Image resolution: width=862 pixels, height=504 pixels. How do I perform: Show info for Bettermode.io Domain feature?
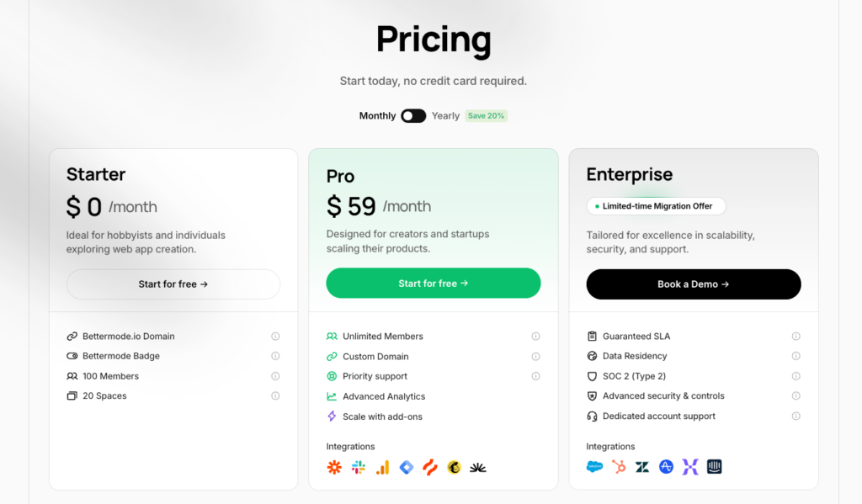(x=275, y=337)
